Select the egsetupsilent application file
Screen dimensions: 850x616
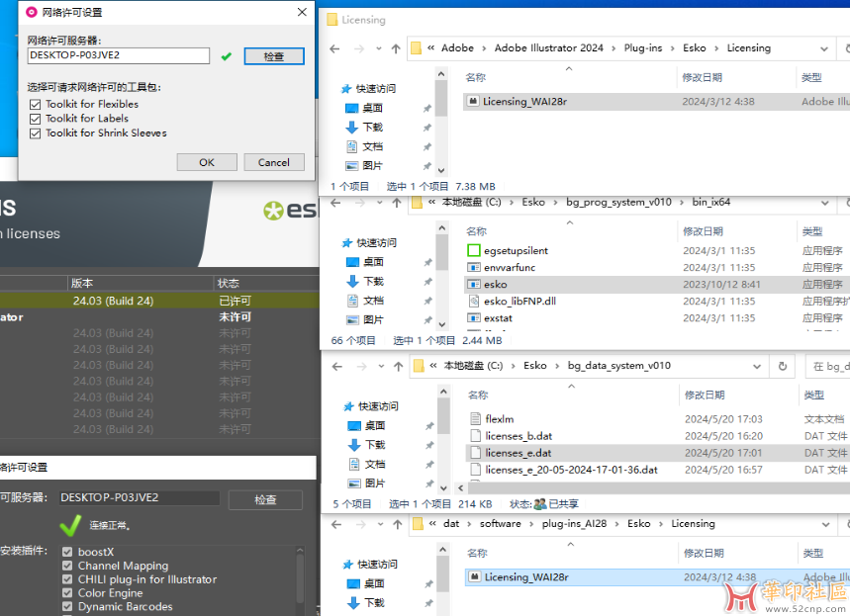516,250
